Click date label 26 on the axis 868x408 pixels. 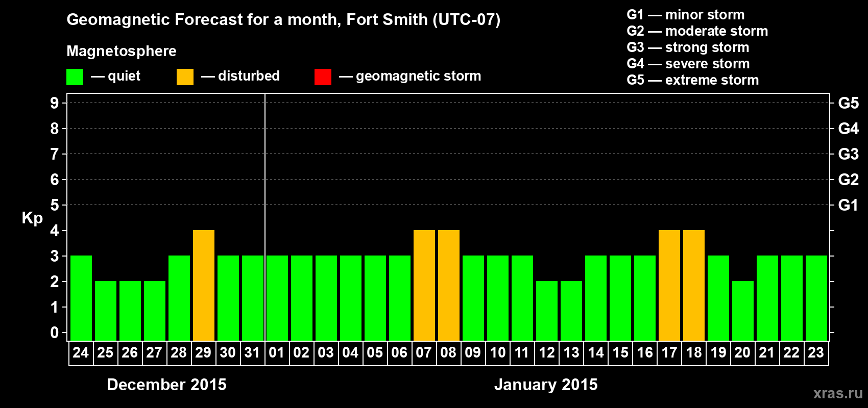tap(130, 353)
